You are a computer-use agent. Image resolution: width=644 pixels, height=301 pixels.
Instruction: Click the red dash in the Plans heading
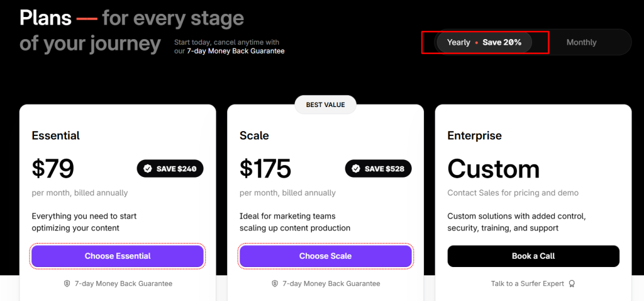tap(87, 18)
